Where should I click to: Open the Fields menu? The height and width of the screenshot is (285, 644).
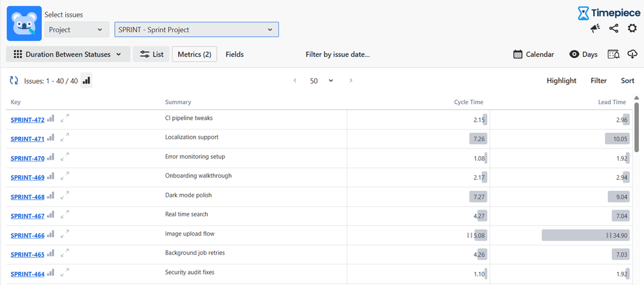click(x=235, y=55)
